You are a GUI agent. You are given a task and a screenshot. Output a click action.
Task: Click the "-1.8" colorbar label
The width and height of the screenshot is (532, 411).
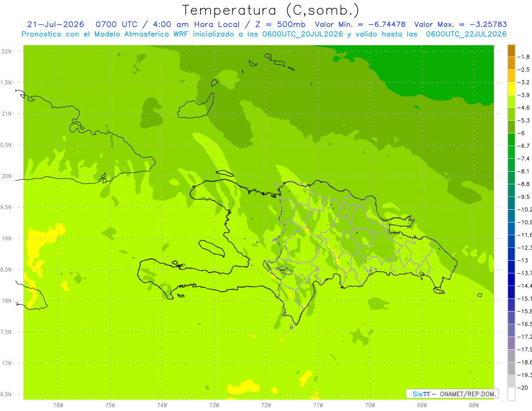pyautogui.click(x=524, y=57)
